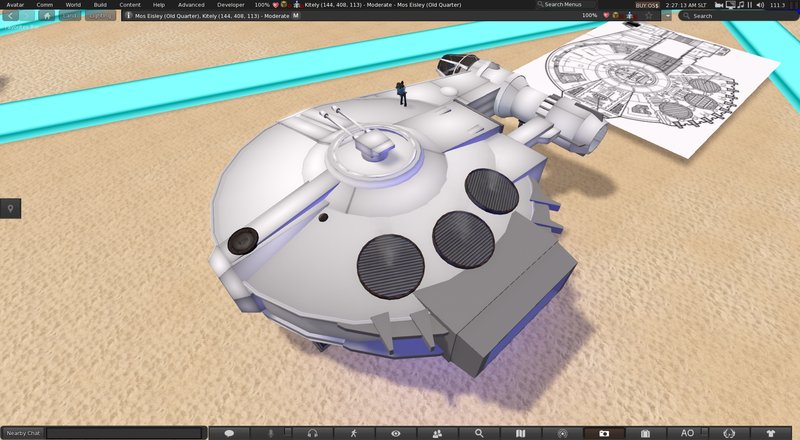Image resolution: width=800 pixels, height=440 pixels.
Task: Open the inventory suitcase toolbar button
Action: click(645, 433)
